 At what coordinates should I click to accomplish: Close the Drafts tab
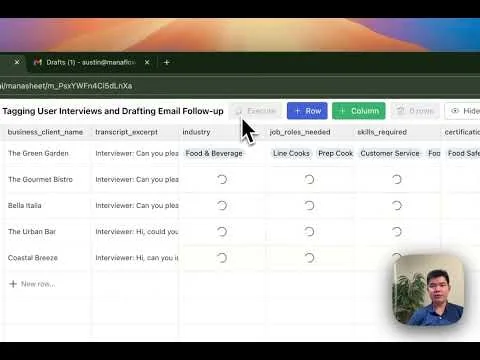pyautogui.click(x=147, y=62)
